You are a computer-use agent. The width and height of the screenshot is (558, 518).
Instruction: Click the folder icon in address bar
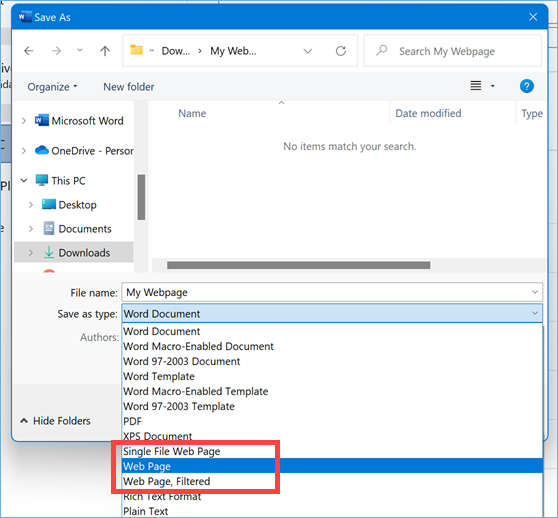pos(136,50)
